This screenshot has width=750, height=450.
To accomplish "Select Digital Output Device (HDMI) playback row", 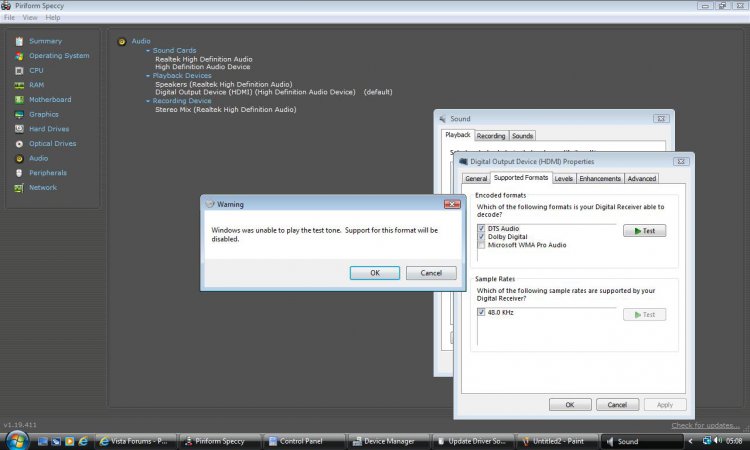I will 274,92.
